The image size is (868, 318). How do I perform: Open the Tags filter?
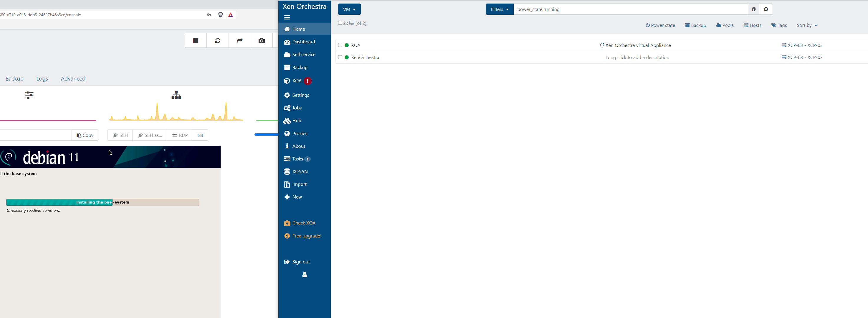pyautogui.click(x=779, y=25)
